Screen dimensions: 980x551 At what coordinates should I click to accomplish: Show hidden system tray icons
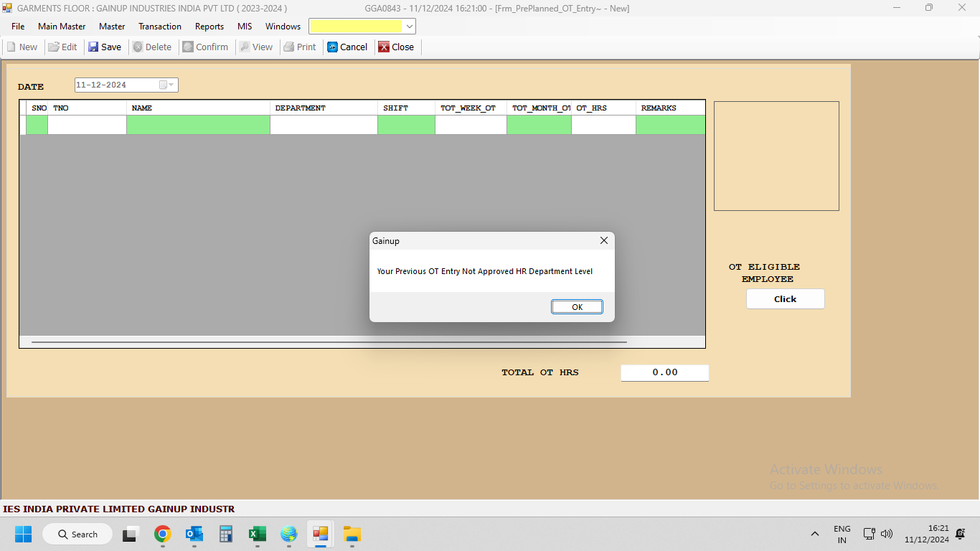(814, 534)
